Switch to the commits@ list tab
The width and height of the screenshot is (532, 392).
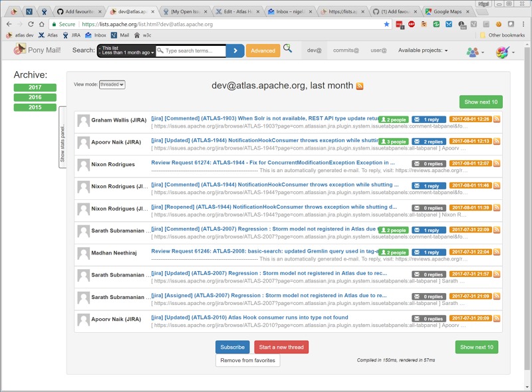click(346, 50)
